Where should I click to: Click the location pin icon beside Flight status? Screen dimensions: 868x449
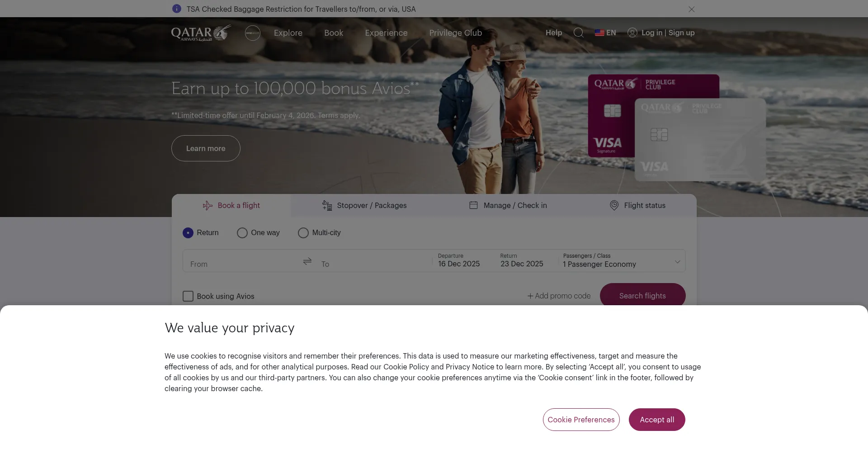pyautogui.click(x=614, y=205)
